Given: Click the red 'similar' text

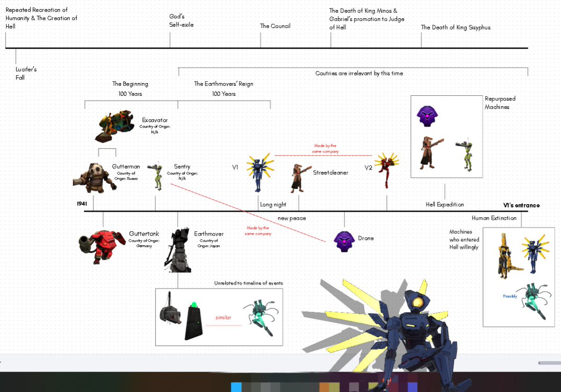Looking at the screenshot, I should coord(223,318).
